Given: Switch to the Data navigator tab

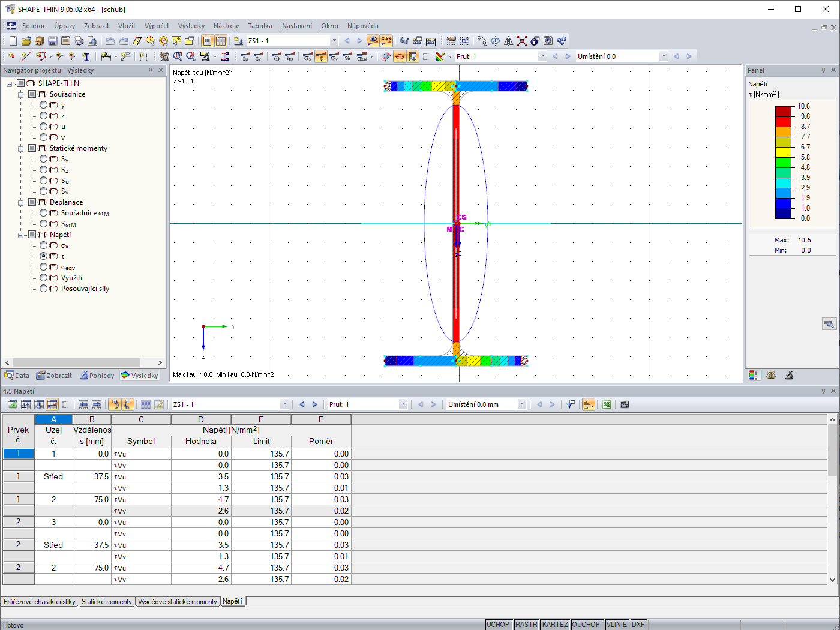Looking at the screenshot, I should tap(17, 376).
